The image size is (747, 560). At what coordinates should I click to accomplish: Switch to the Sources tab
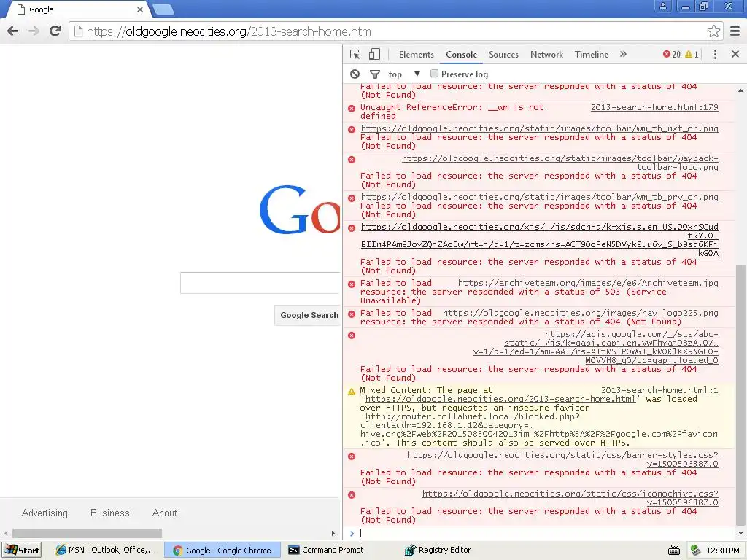[503, 54]
